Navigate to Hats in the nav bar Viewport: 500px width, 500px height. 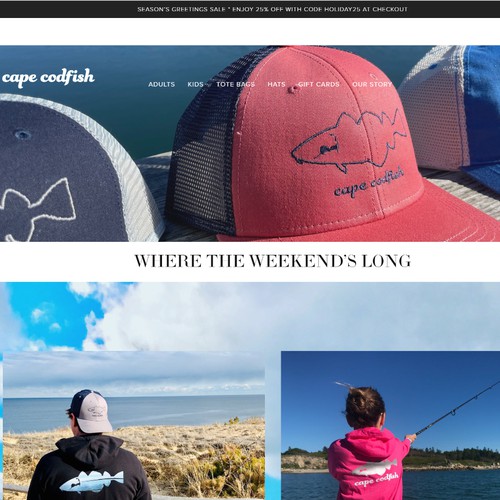coord(276,84)
